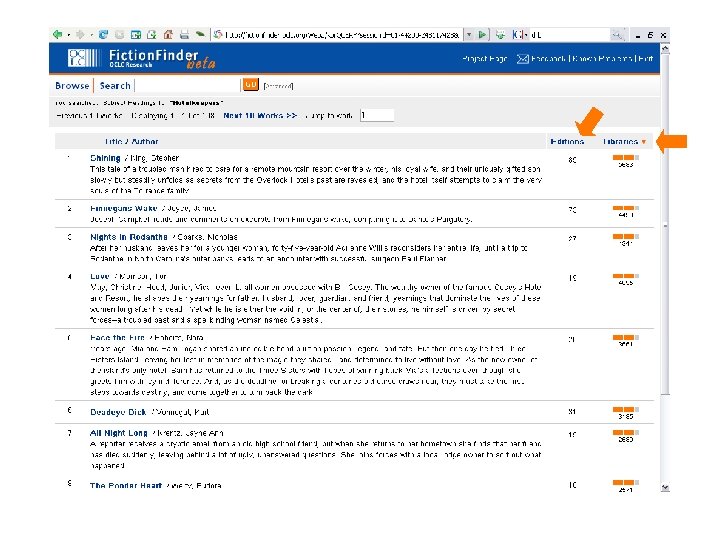Open the search engine selector dropdown
Screen dimensions: 720x540
(525, 35)
